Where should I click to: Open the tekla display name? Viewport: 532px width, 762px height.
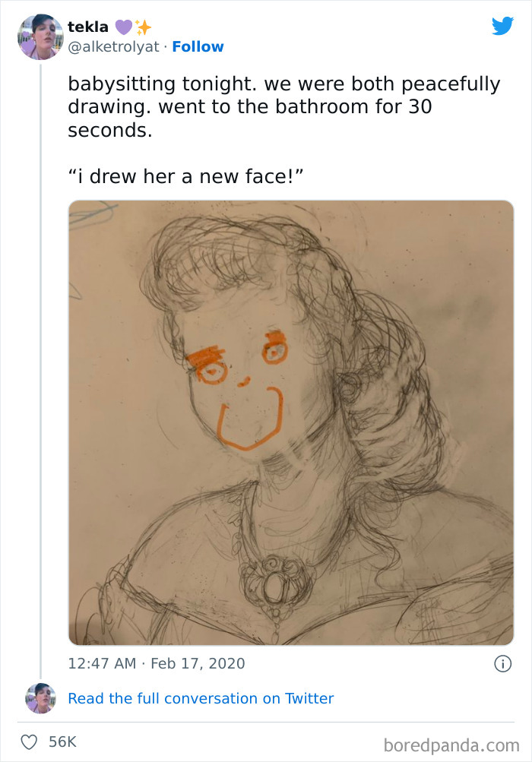pos(88,27)
